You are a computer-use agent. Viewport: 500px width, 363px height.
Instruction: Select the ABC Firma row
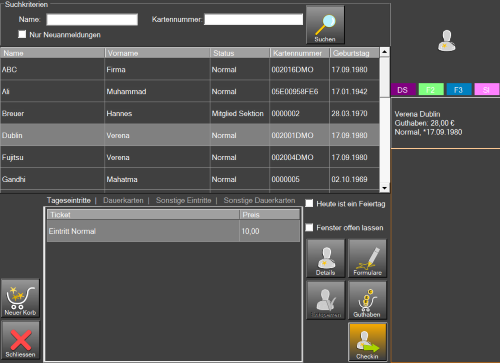[x=190, y=69]
